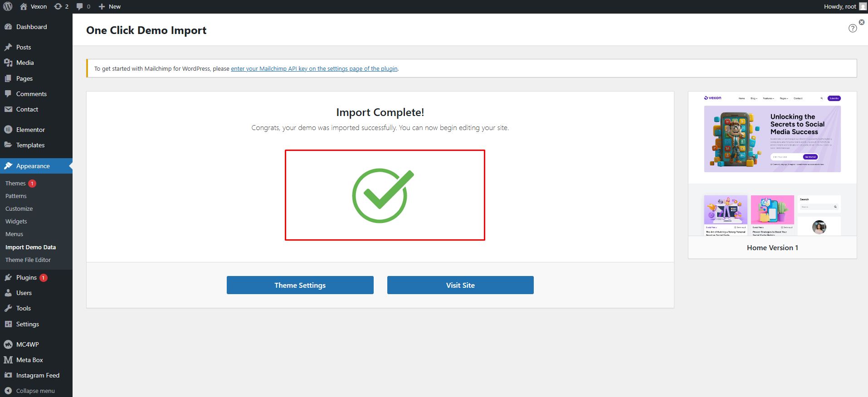Open the updates icon showing 2
The height and width of the screenshot is (397, 868).
pos(61,6)
